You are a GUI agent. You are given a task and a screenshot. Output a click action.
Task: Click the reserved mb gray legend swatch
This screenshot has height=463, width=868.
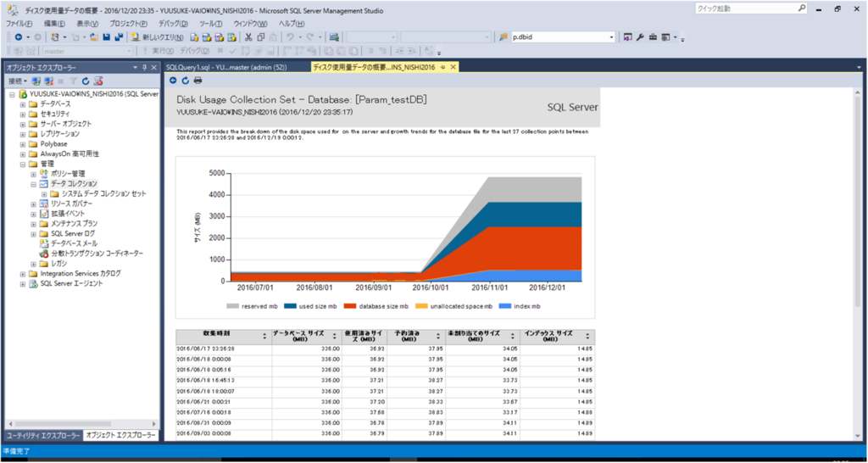233,306
